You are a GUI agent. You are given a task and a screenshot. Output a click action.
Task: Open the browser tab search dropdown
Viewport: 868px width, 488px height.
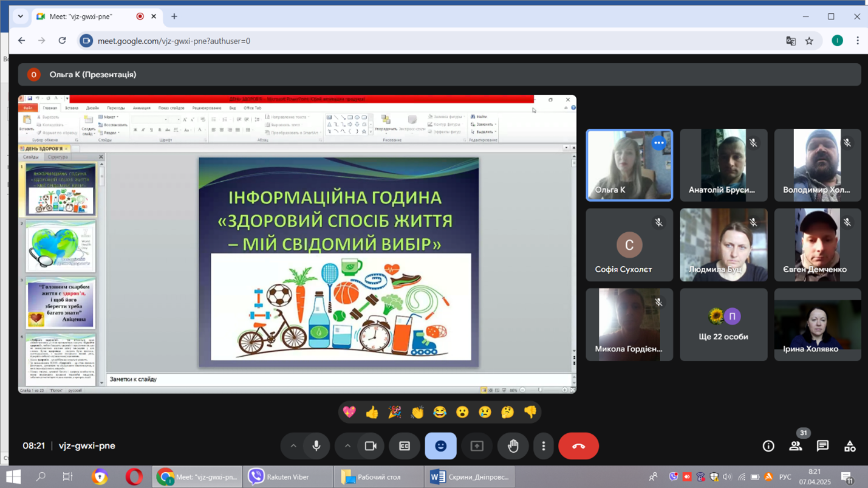pos(21,16)
